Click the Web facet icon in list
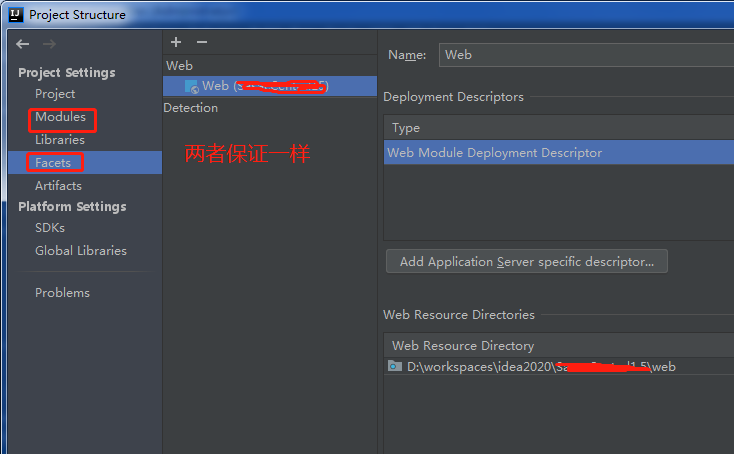The image size is (734, 454). pos(191,87)
